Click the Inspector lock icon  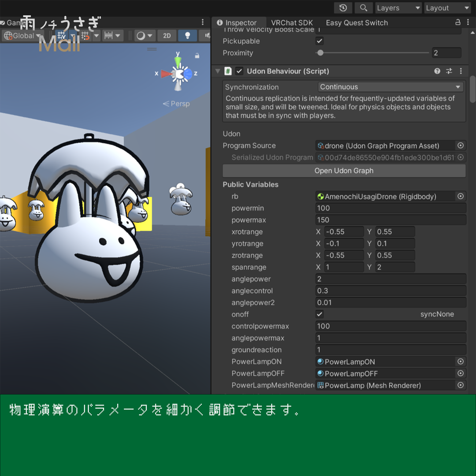458,22
